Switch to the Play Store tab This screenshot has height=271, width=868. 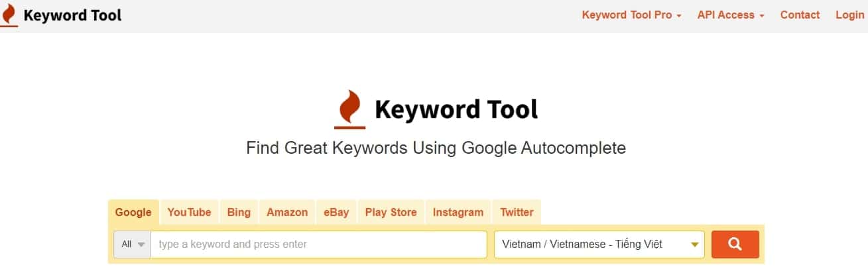click(x=391, y=213)
